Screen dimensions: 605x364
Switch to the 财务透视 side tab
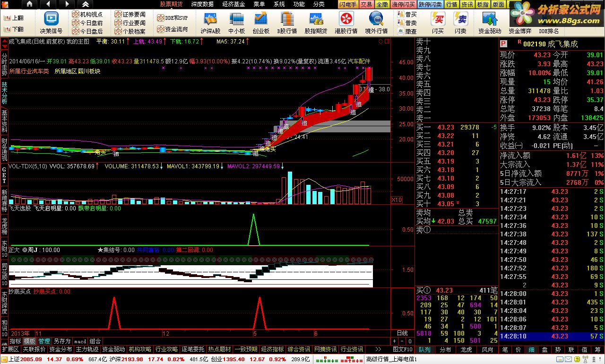coord(4,149)
